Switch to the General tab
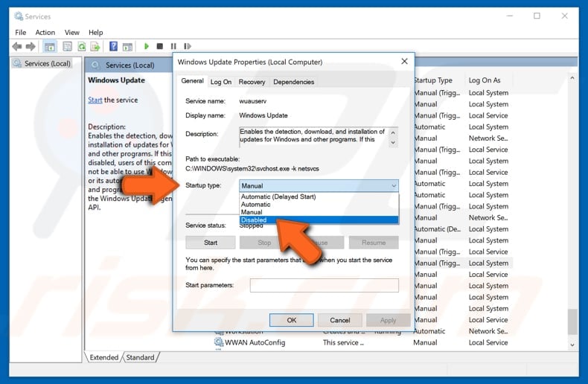 (192, 81)
